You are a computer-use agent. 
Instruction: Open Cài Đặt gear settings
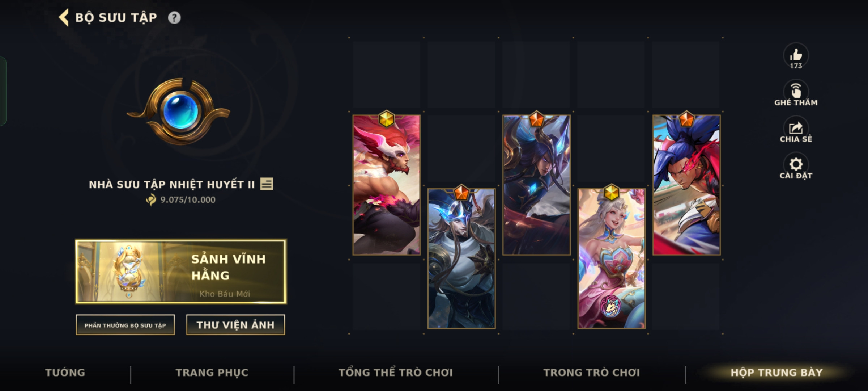(796, 165)
